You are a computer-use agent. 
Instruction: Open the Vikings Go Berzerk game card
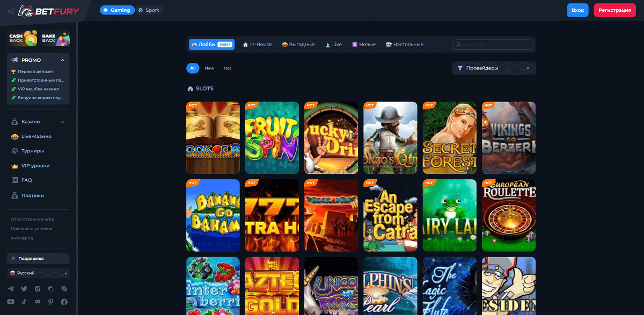(509, 138)
